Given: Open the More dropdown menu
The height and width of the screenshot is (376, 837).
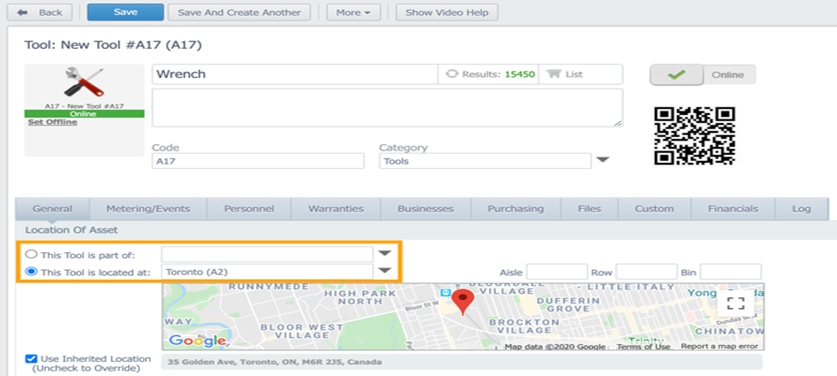Looking at the screenshot, I should click(x=353, y=12).
